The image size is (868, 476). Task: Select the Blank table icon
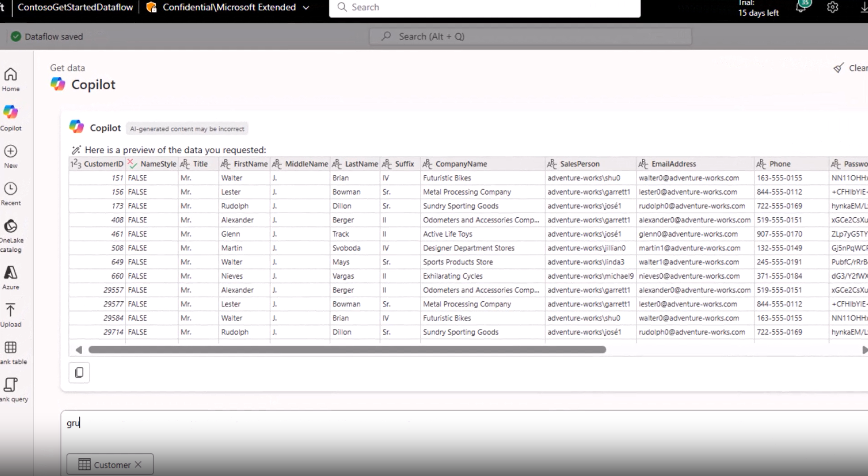(10, 348)
